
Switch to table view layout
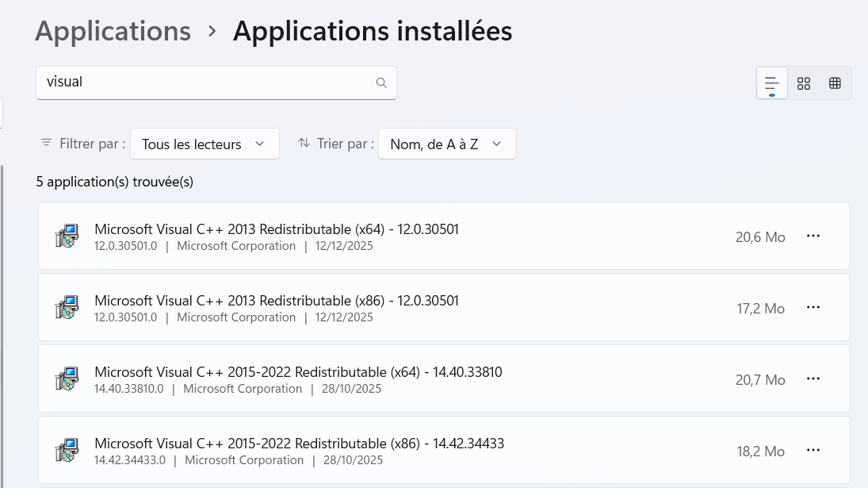[835, 83]
